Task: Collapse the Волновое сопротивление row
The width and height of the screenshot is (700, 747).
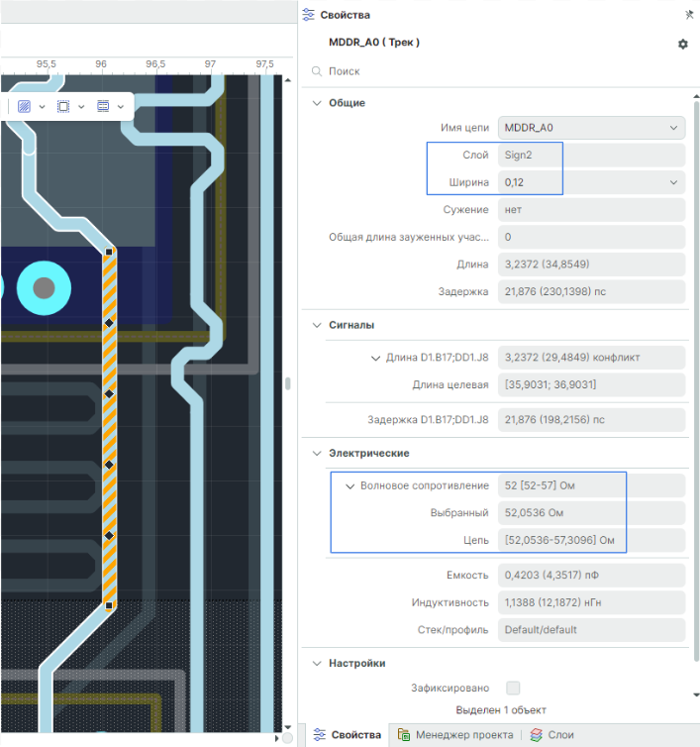Action: tap(350, 485)
